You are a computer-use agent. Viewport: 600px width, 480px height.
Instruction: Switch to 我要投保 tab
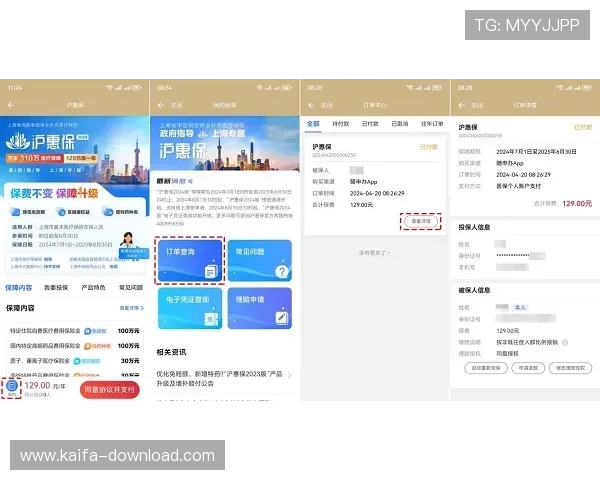click(56, 287)
